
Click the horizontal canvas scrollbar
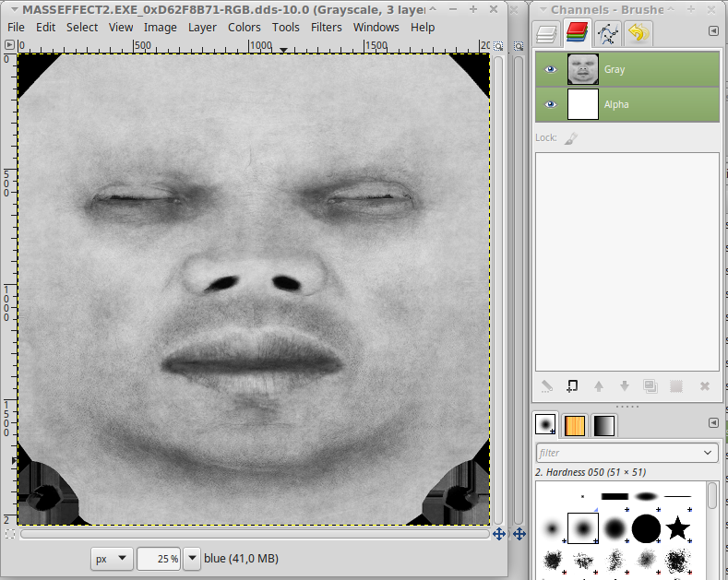(x=255, y=534)
